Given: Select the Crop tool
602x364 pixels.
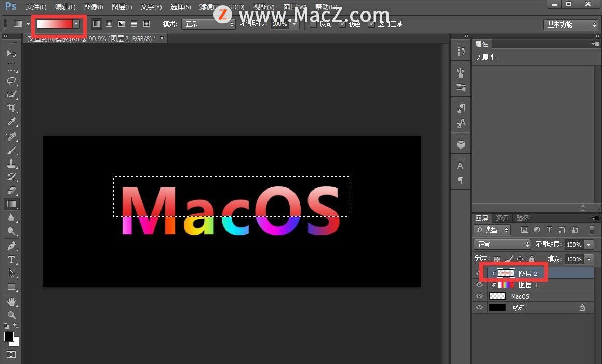Looking at the screenshot, I should click(11, 108).
